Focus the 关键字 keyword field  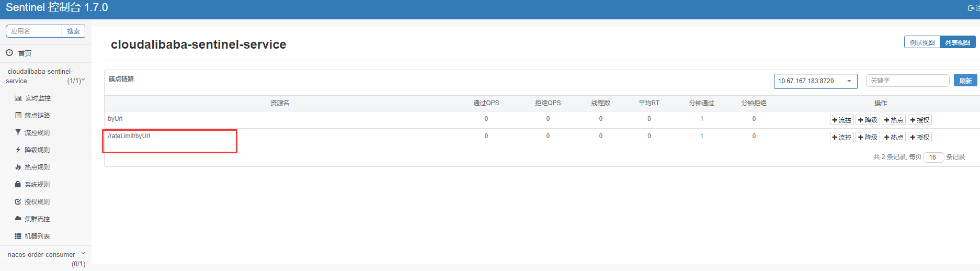907,81
